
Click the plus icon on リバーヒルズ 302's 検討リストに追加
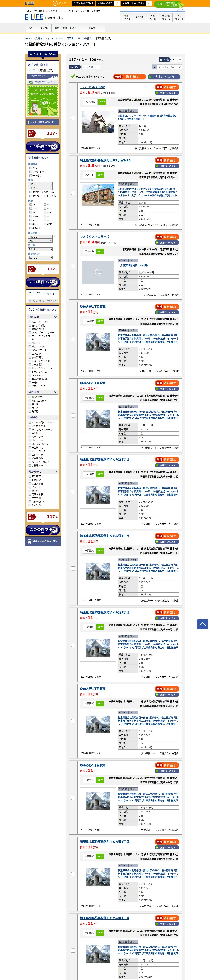point(157,93)
